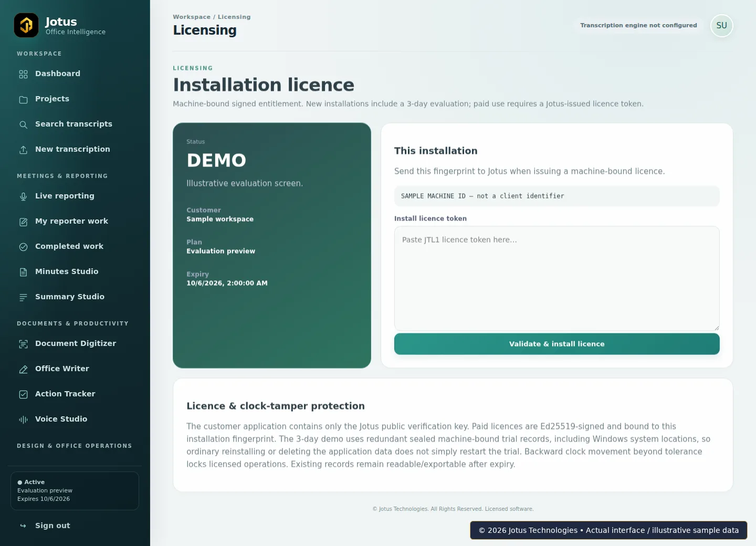This screenshot has height=546, width=756.
Task: Click the My reporter work edit icon
Action: (x=23, y=222)
